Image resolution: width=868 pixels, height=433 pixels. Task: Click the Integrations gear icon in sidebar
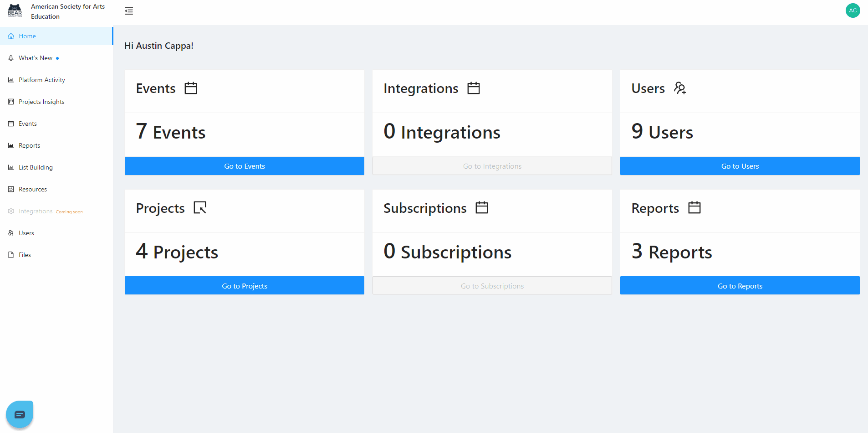coord(11,211)
